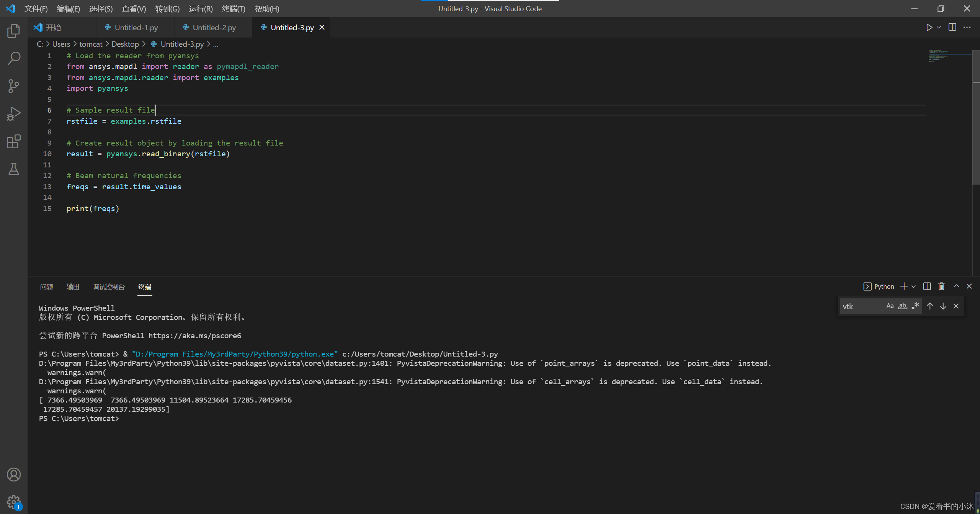980x514 pixels.
Task: Click line number 10 in the gutter
Action: click(47, 154)
